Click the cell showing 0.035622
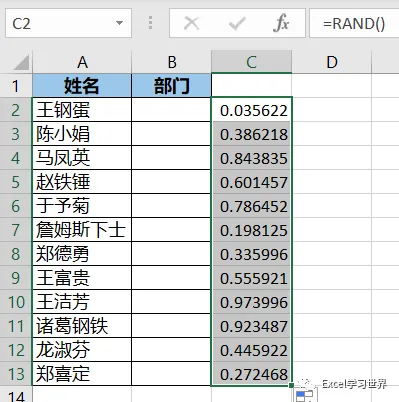This screenshot has height=402, width=399. tap(252, 110)
